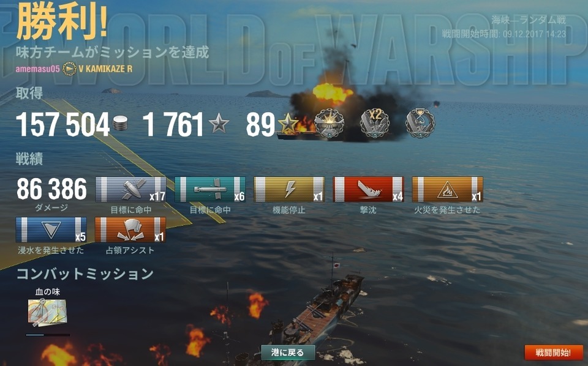The height and width of the screenshot is (366, 588).
Task: Select the torpedo hits ribbon x6
Action: point(210,190)
